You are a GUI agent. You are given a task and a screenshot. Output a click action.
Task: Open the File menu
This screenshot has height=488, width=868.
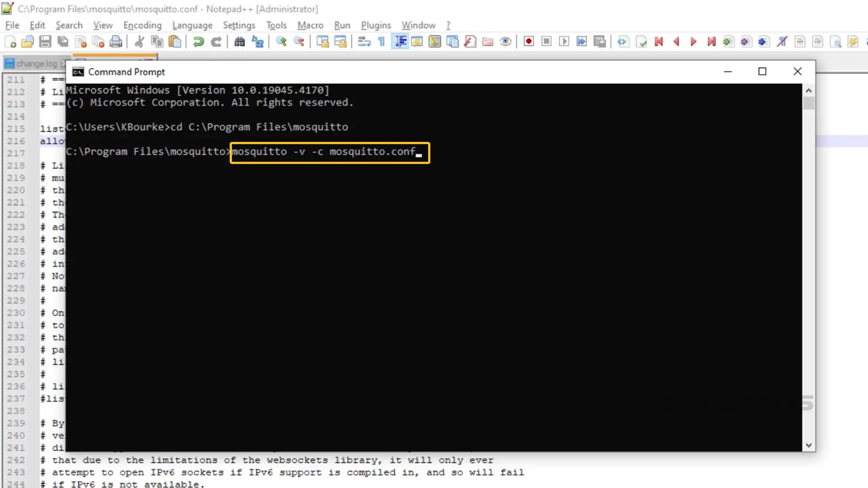(x=12, y=25)
